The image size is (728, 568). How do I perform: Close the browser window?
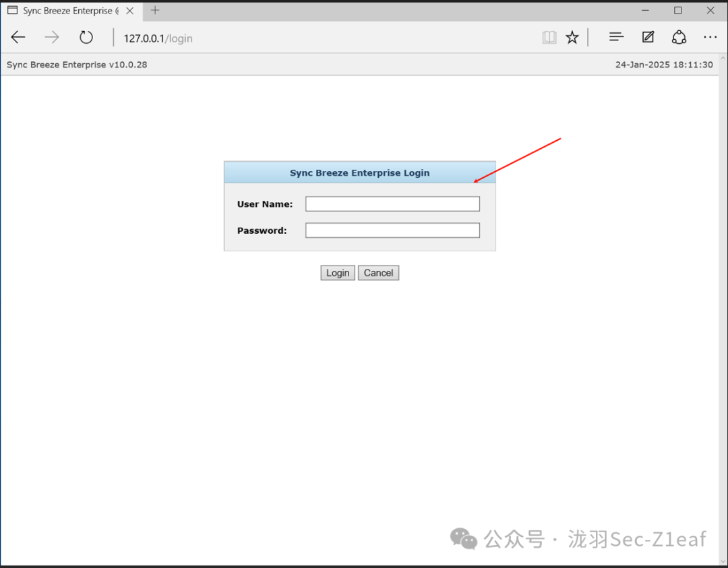pyautogui.click(x=710, y=10)
